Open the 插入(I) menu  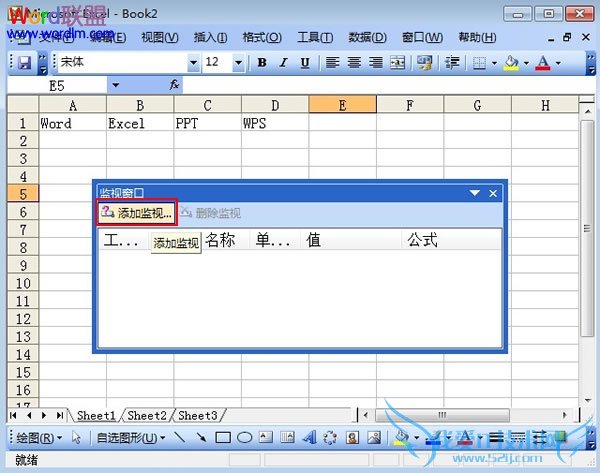coord(210,38)
